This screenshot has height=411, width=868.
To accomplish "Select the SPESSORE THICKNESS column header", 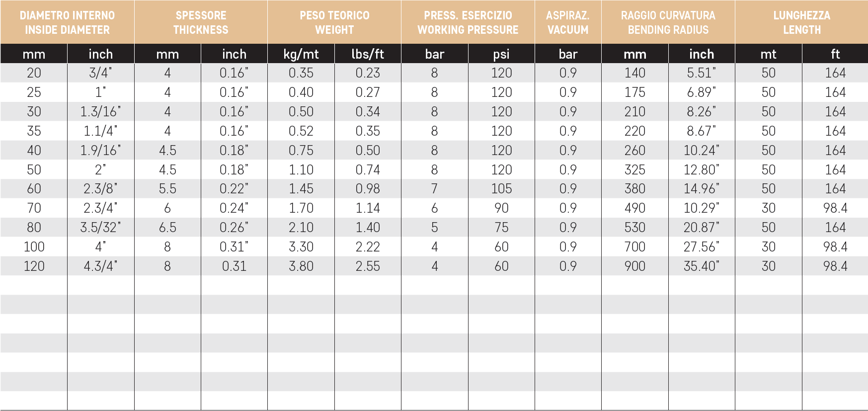I will [x=201, y=22].
